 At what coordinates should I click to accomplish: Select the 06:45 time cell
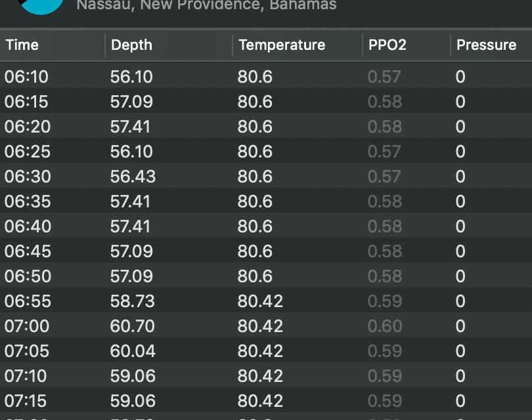(27, 251)
